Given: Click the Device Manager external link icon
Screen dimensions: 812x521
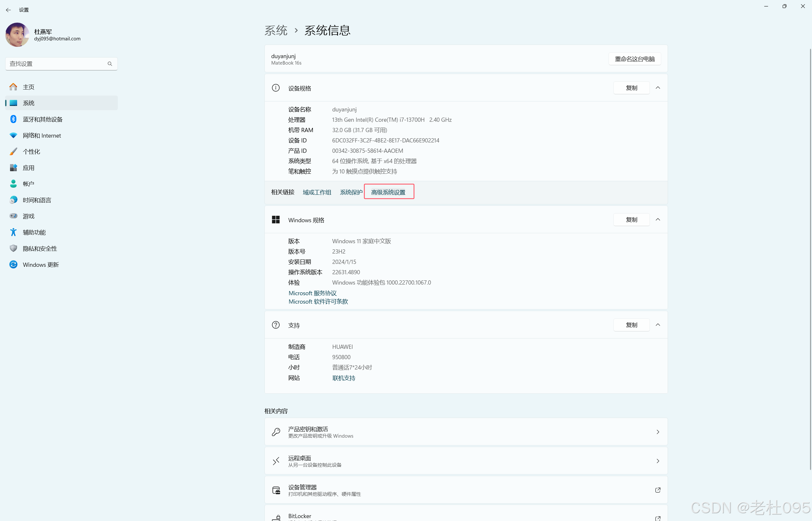Looking at the screenshot, I should (657, 490).
